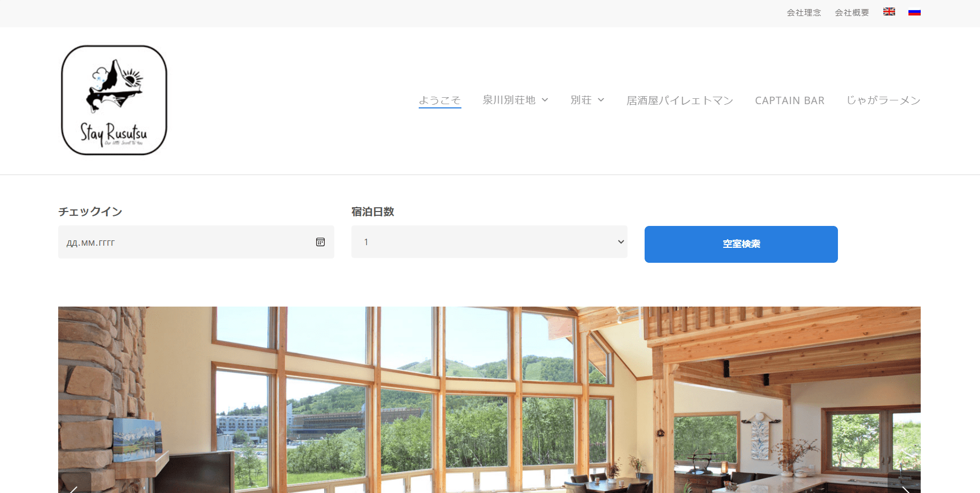Open the 泉川別荘地 menu item

[509, 100]
